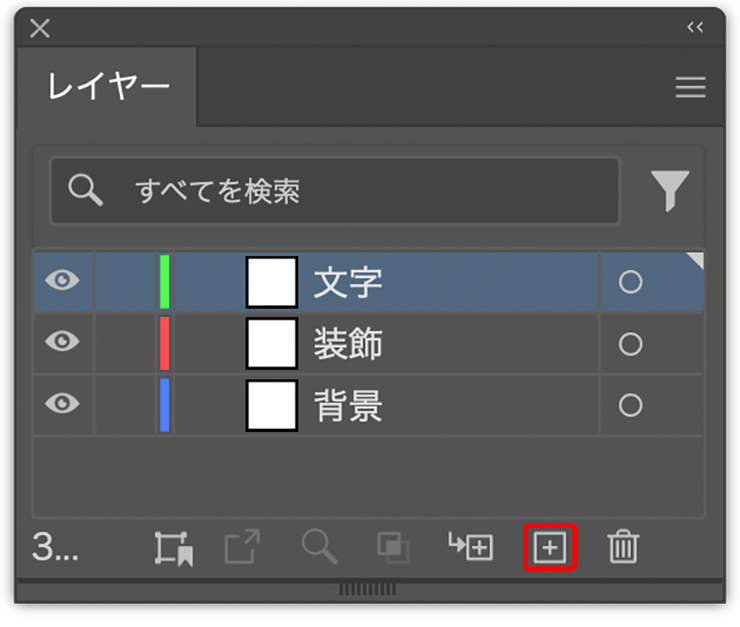Click the Delete Selection trash icon

(x=623, y=547)
